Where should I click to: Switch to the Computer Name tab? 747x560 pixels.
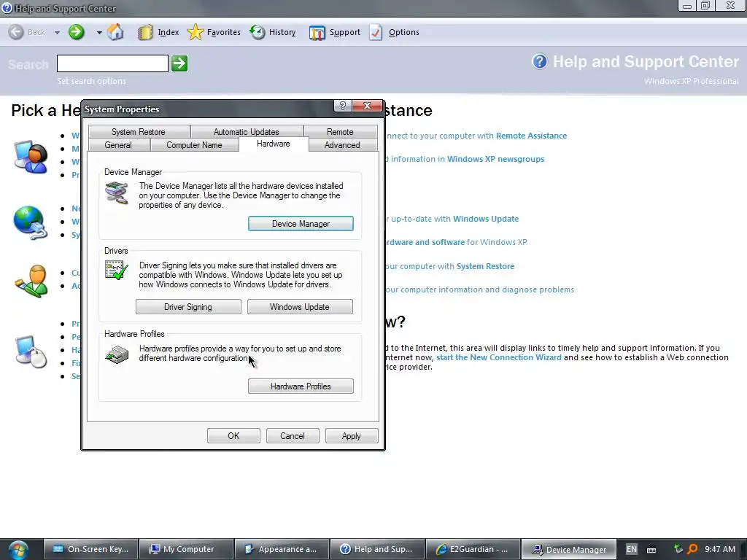click(x=194, y=145)
